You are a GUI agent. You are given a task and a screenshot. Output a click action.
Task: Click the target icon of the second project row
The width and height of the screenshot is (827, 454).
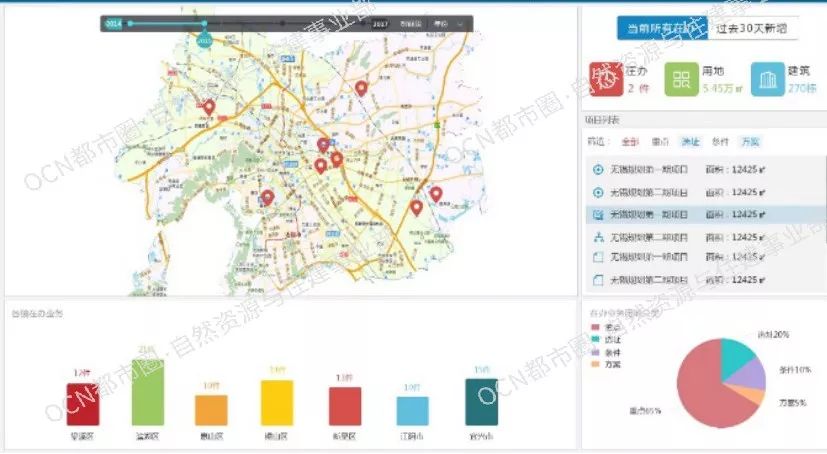[x=598, y=192]
